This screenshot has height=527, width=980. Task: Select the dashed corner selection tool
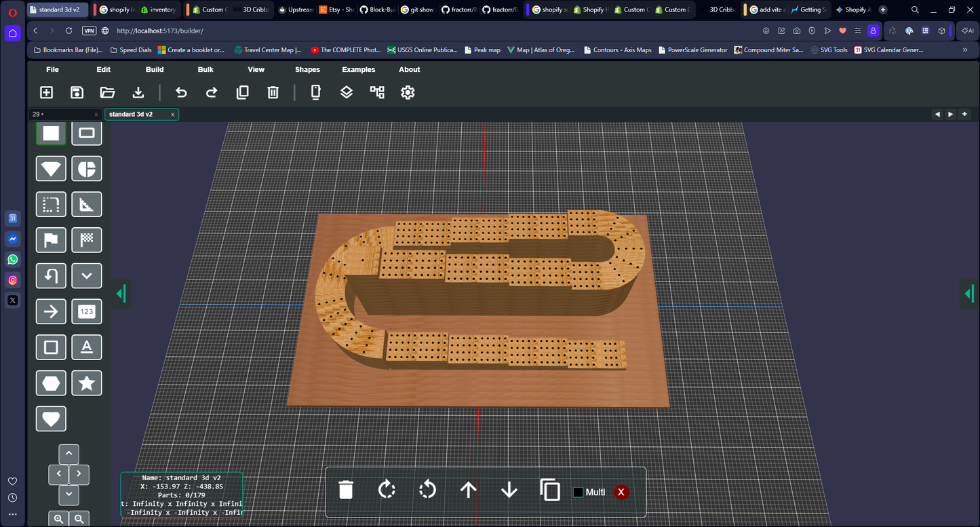click(x=51, y=204)
